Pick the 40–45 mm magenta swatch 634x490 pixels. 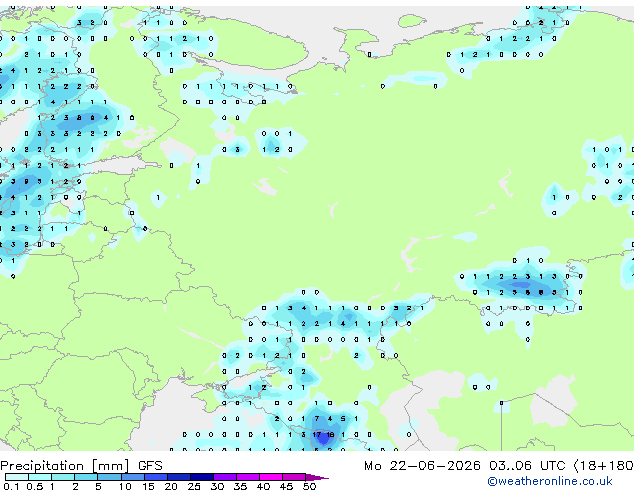point(271,477)
